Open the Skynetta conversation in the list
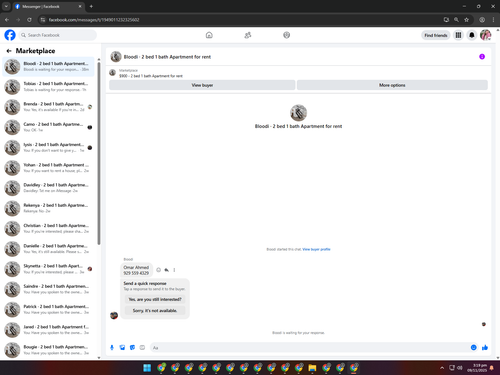 [x=49, y=269]
